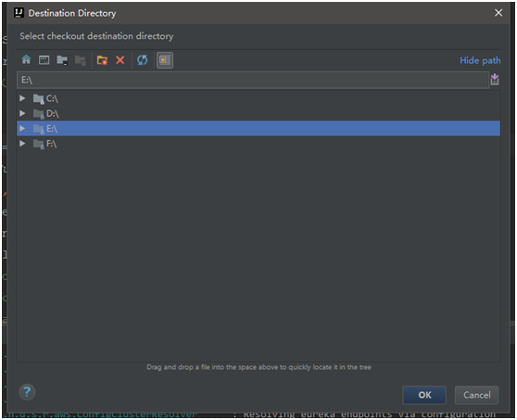Viewport: 517px width, 420px height.
Task: Select the E:\ drive row
Action: point(258,128)
